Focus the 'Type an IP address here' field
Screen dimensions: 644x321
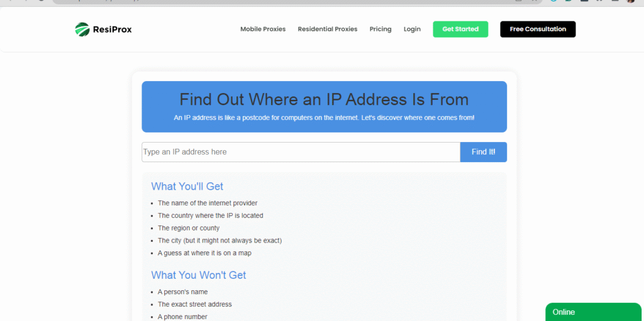(x=301, y=152)
